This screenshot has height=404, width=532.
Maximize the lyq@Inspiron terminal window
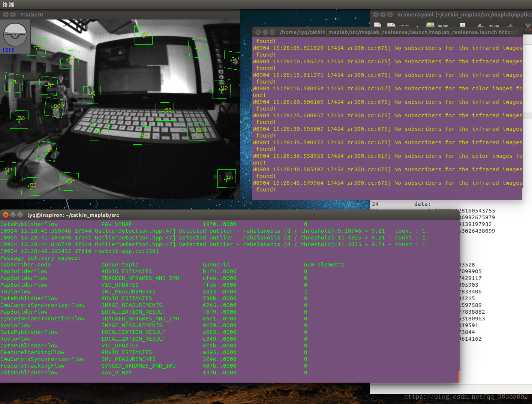(x=20, y=215)
